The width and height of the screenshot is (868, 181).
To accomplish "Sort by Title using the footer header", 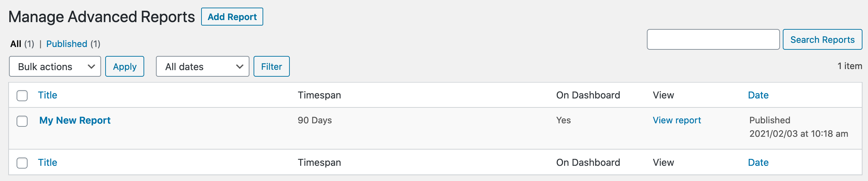I will point(48,163).
